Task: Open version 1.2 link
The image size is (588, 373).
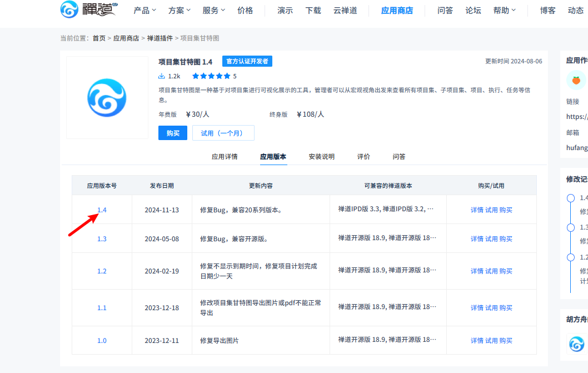Action: [x=102, y=271]
